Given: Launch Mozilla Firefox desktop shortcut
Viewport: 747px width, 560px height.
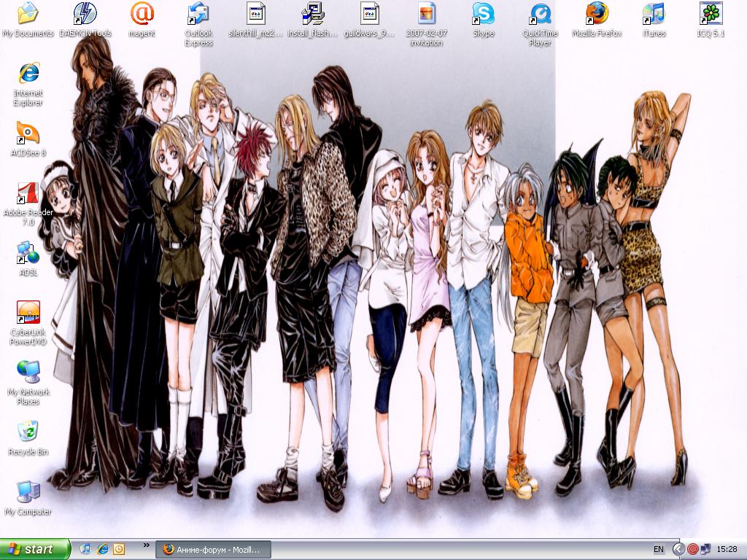Looking at the screenshot, I should [x=597, y=20].
